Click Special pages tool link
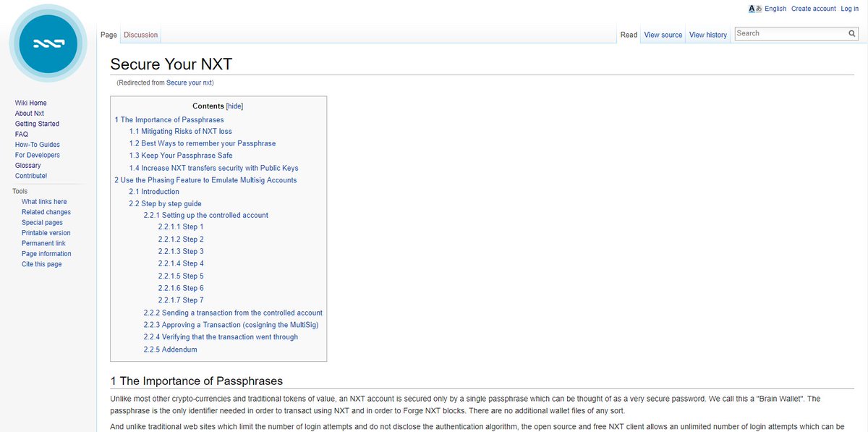Image resolution: width=868 pixels, height=432 pixels. pos(43,223)
